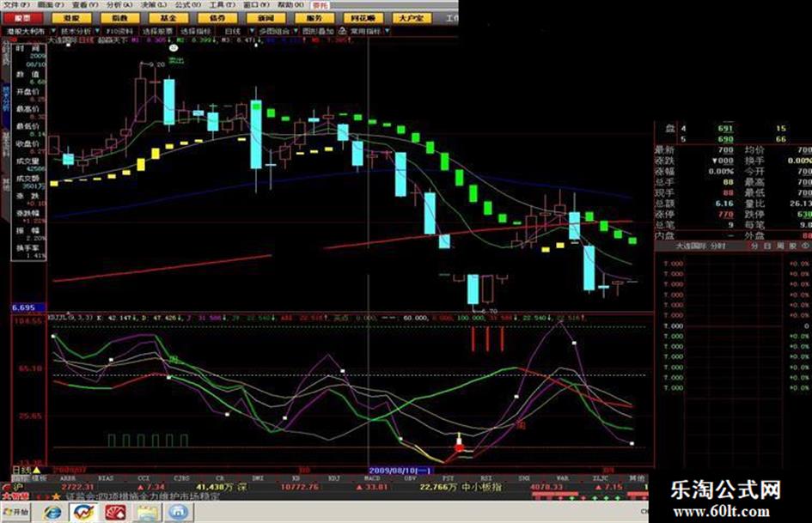Viewport: 812px width, 523px height.
Task: Click the yellow star icon in the news ticker
Action: 55,496
